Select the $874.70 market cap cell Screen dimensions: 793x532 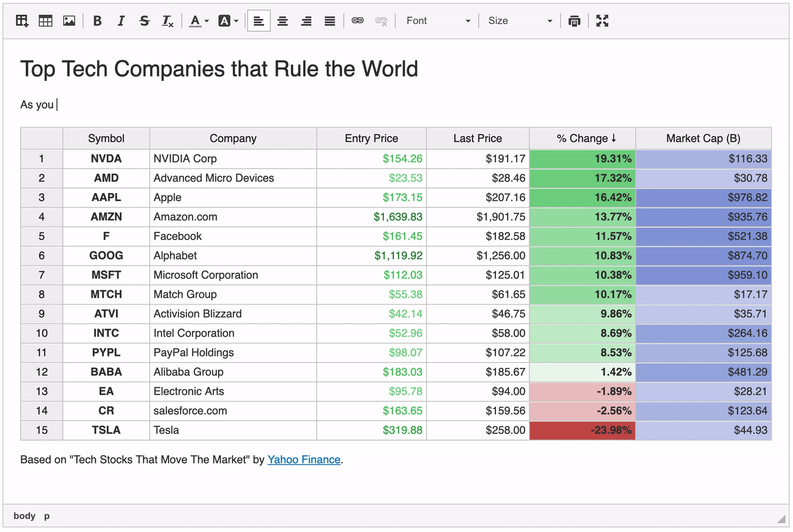coord(703,255)
